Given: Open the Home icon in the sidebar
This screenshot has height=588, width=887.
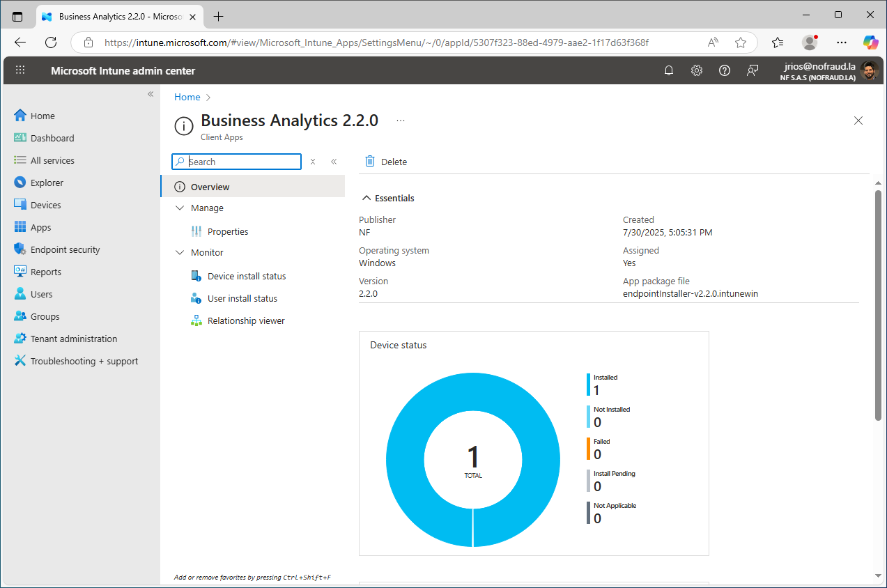Looking at the screenshot, I should [x=20, y=116].
